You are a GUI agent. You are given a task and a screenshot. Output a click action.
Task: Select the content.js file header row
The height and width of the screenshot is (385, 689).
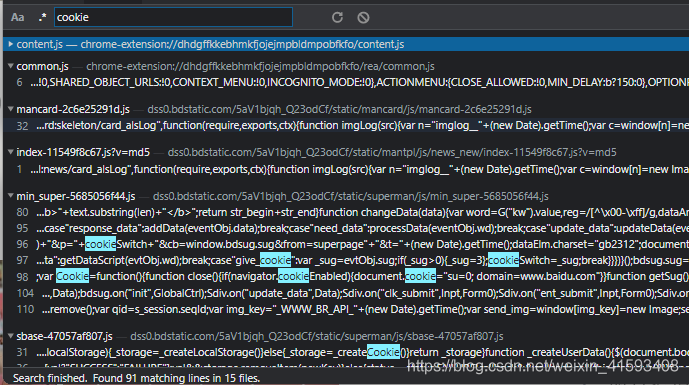point(346,44)
